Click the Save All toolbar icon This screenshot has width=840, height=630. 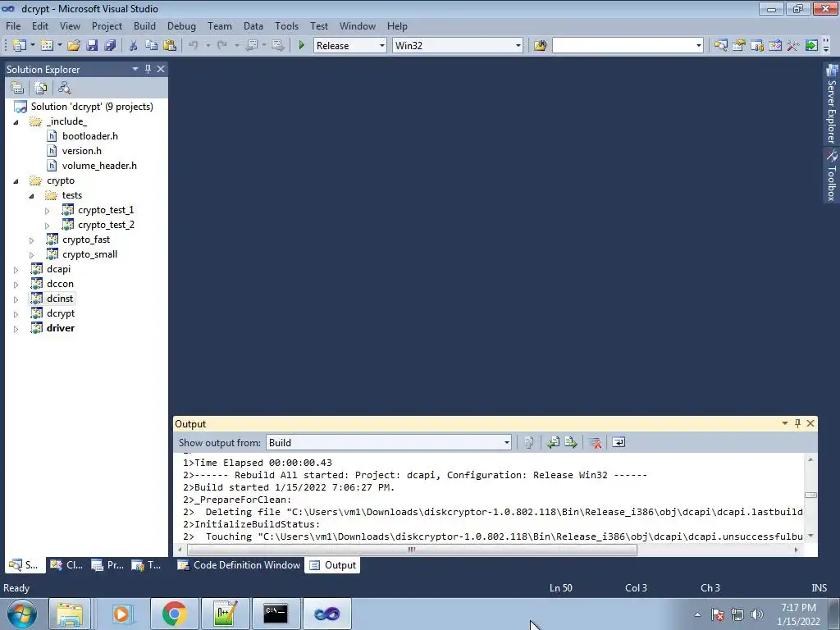pos(111,46)
